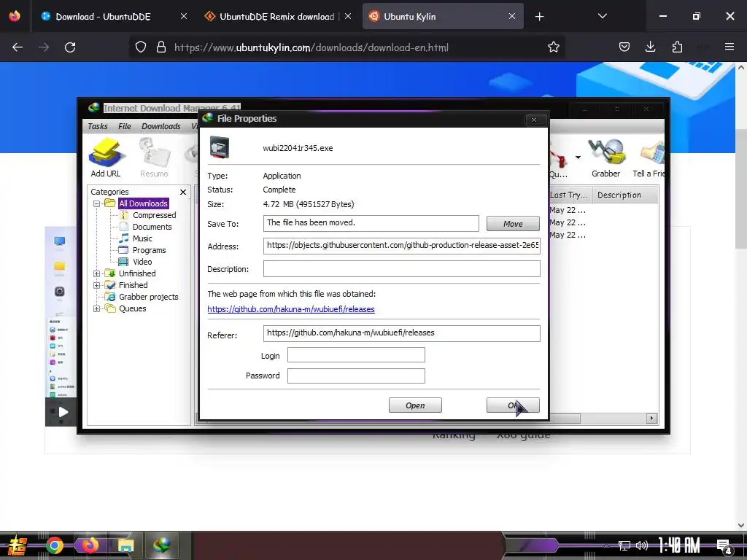Close the File Properties dialog
Screen dimensions: 747x560
534,120
